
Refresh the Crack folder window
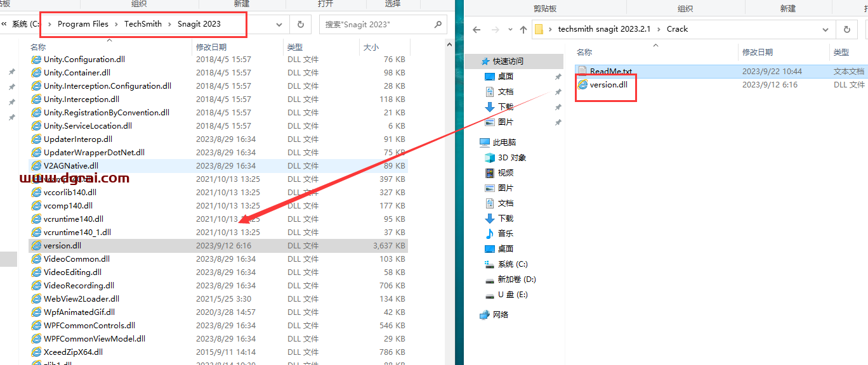pos(846,29)
